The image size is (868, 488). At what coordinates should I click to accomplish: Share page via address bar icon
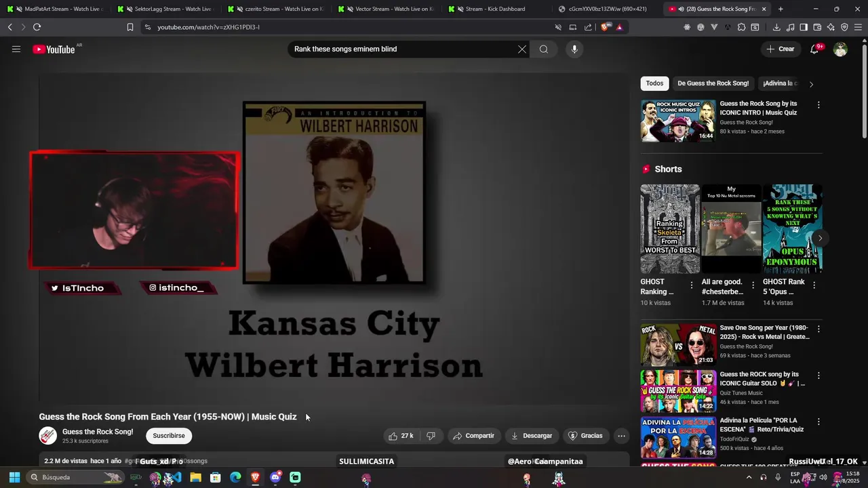(588, 27)
